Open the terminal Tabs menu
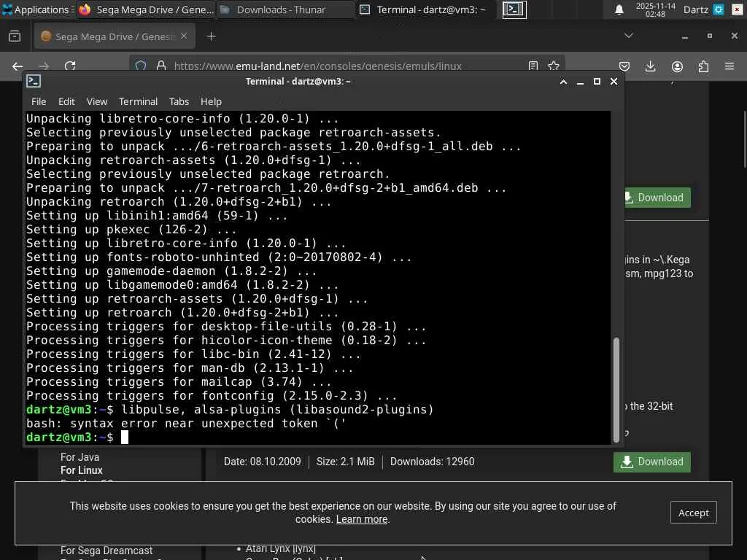Screen dimensions: 747x560 click(179, 101)
